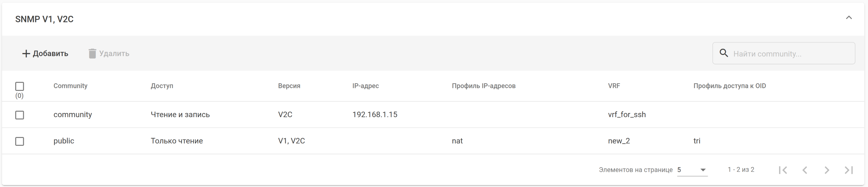Click the trash icon next to Удалить

[x=92, y=54]
